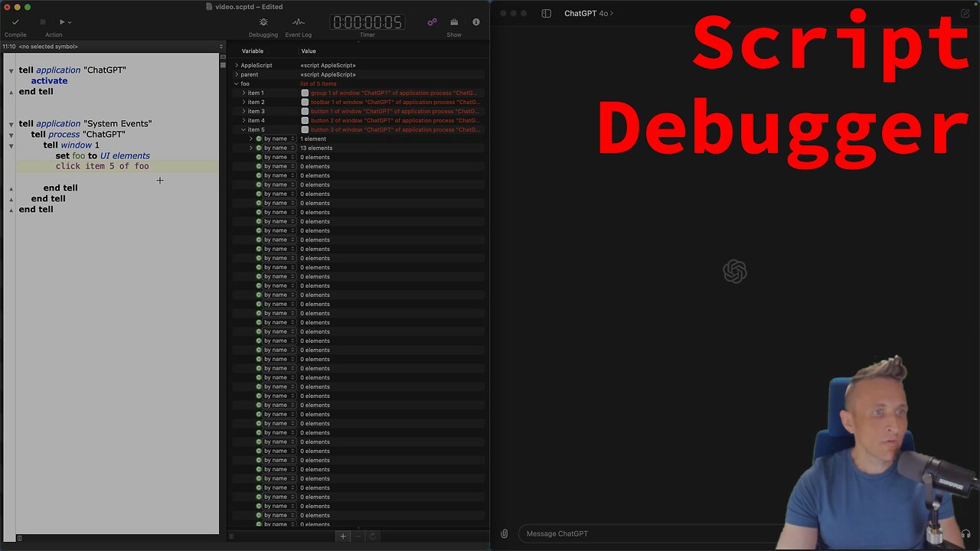The width and height of the screenshot is (980, 551).
Task: Select the toolbar 1 of window "ChatGPT" value
Action: pos(395,102)
